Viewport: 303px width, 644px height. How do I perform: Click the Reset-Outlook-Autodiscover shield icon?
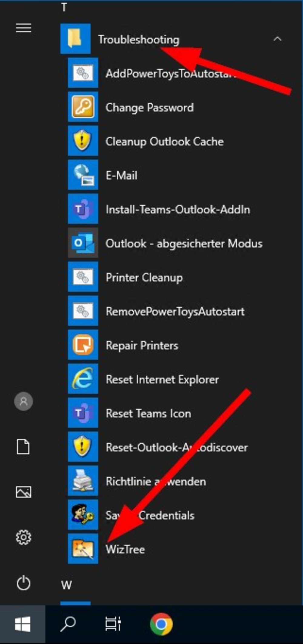83,446
